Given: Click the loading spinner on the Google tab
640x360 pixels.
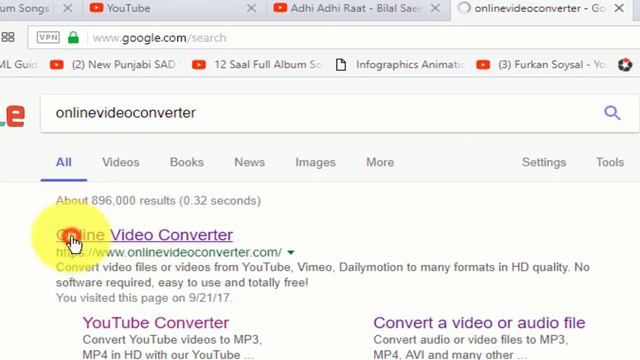Looking at the screenshot, I should click(x=464, y=8).
